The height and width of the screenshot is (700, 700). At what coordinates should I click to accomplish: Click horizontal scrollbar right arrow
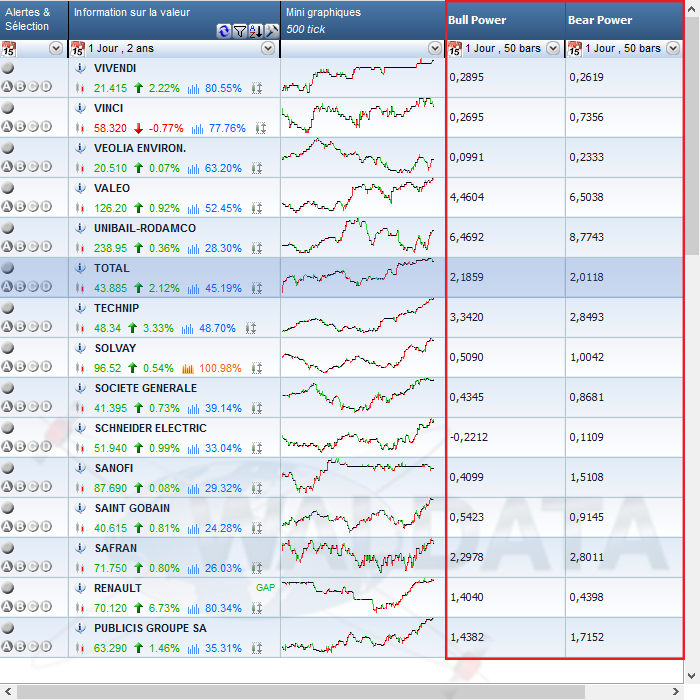point(675,692)
